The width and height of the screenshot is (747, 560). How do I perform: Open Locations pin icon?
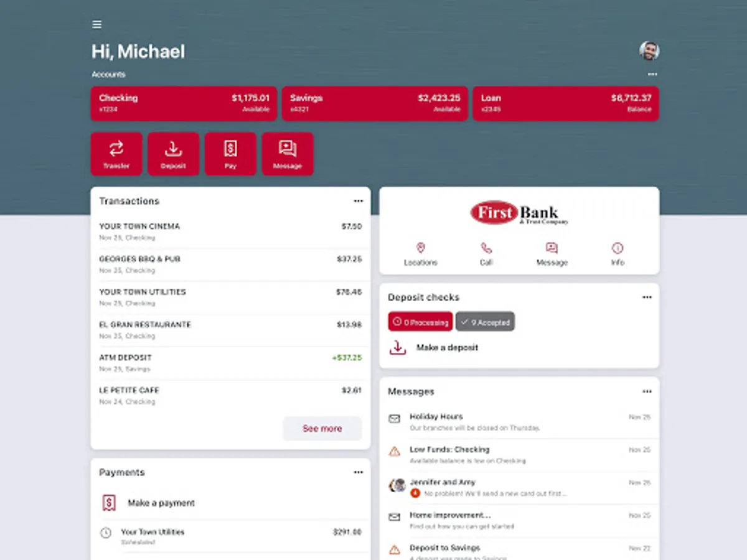(420, 248)
